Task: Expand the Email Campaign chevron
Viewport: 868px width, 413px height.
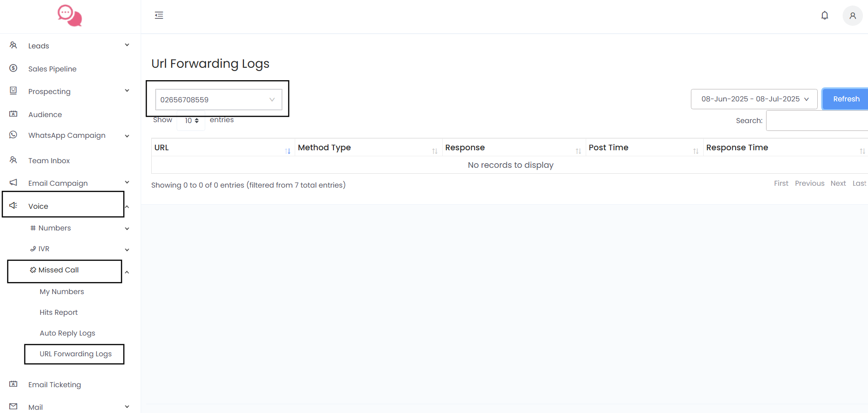Action: click(127, 183)
